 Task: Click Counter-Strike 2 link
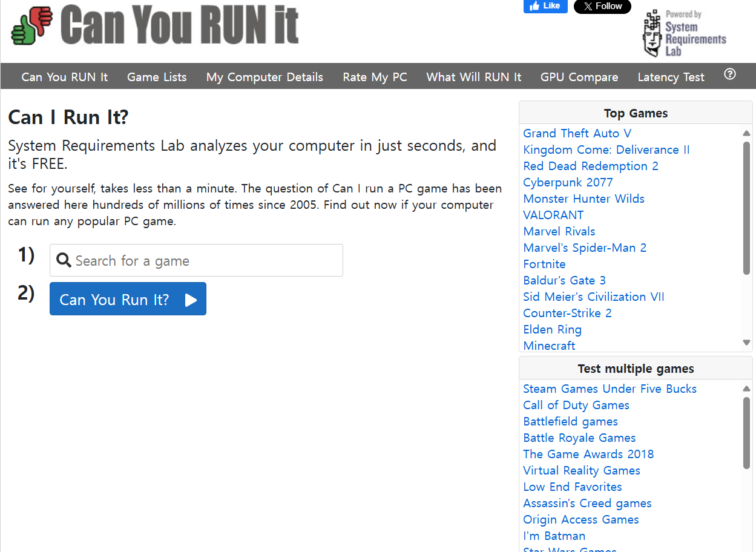pyautogui.click(x=567, y=313)
